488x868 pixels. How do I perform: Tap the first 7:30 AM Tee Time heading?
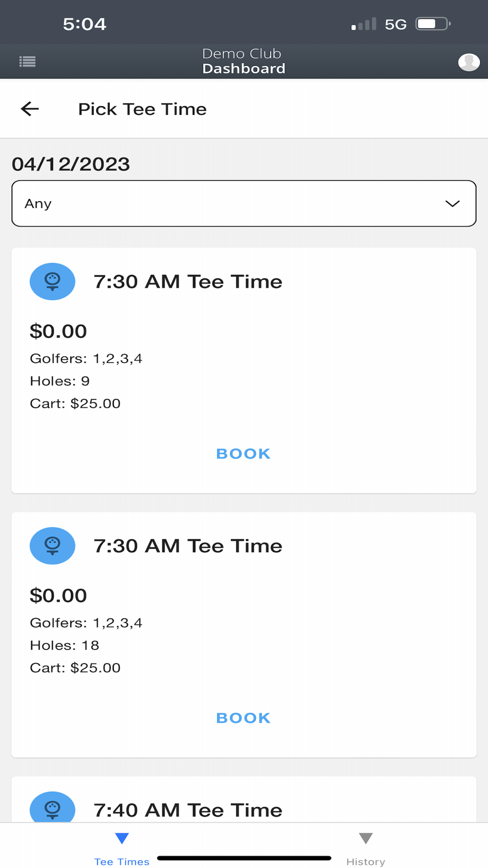click(x=188, y=282)
